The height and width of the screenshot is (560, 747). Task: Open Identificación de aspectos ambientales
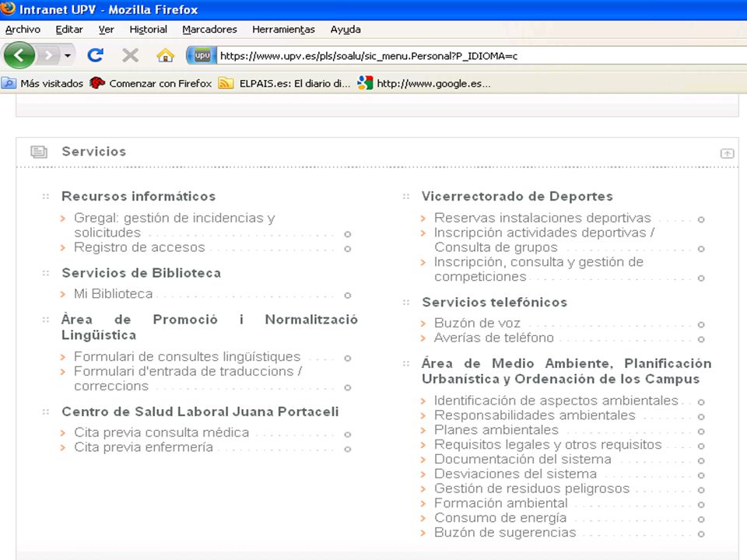[556, 401]
